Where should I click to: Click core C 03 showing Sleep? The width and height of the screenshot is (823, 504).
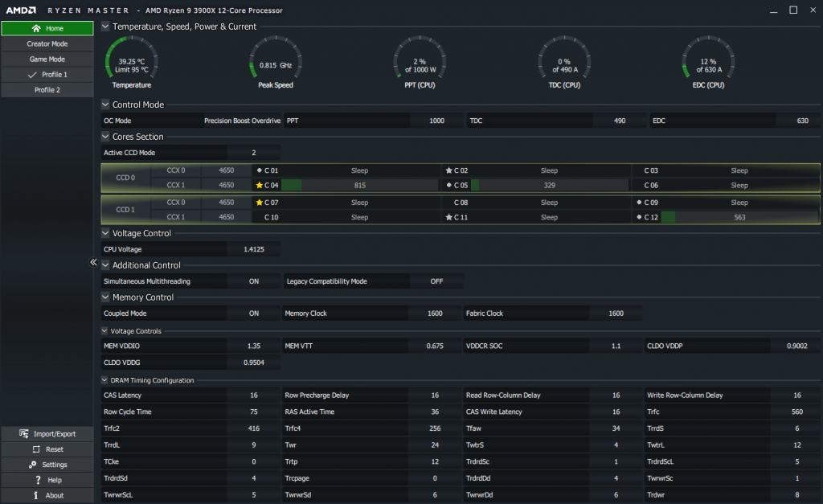[726, 170]
